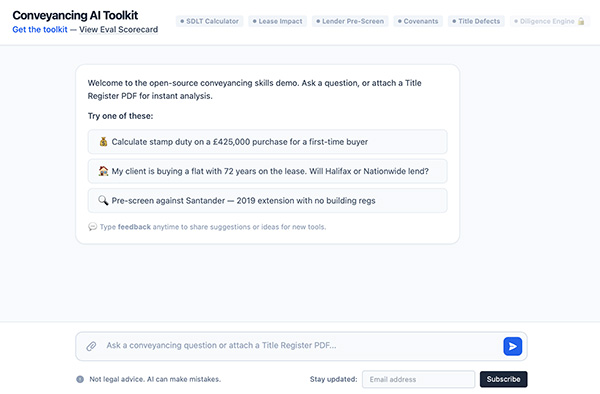Open the Lender Pre-Screen chip

coord(350,21)
